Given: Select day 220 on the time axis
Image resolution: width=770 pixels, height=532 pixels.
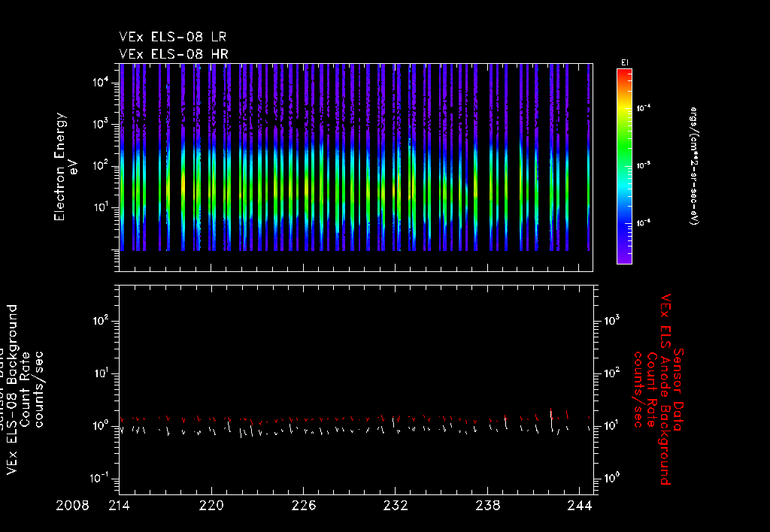Looking at the screenshot, I should coord(212,506).
